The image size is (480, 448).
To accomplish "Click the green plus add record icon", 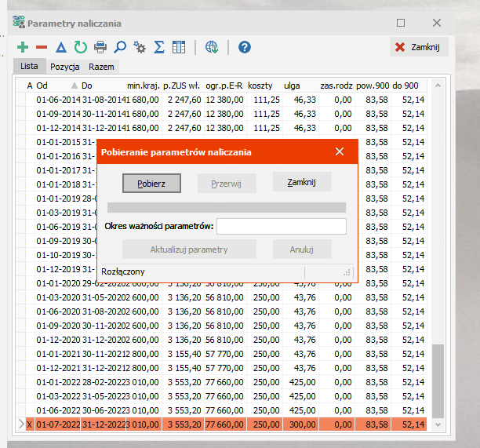I will (x=23, y=47).
